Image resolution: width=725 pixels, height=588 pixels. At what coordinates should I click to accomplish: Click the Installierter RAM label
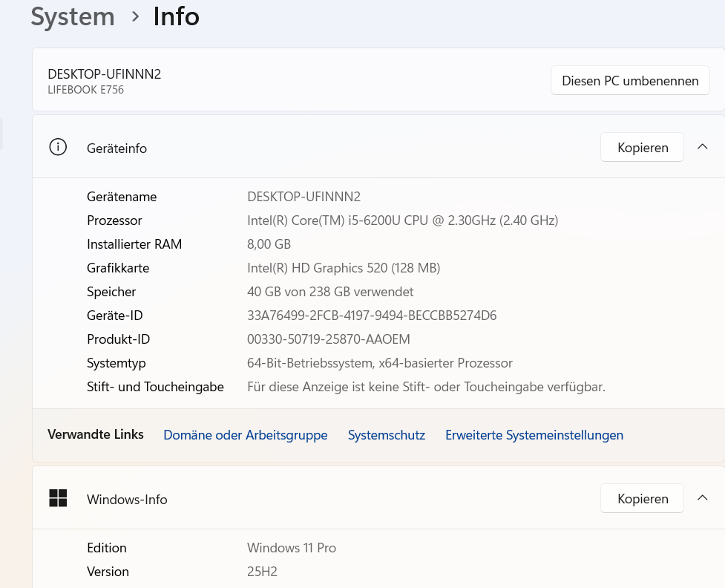pos(134,244)
